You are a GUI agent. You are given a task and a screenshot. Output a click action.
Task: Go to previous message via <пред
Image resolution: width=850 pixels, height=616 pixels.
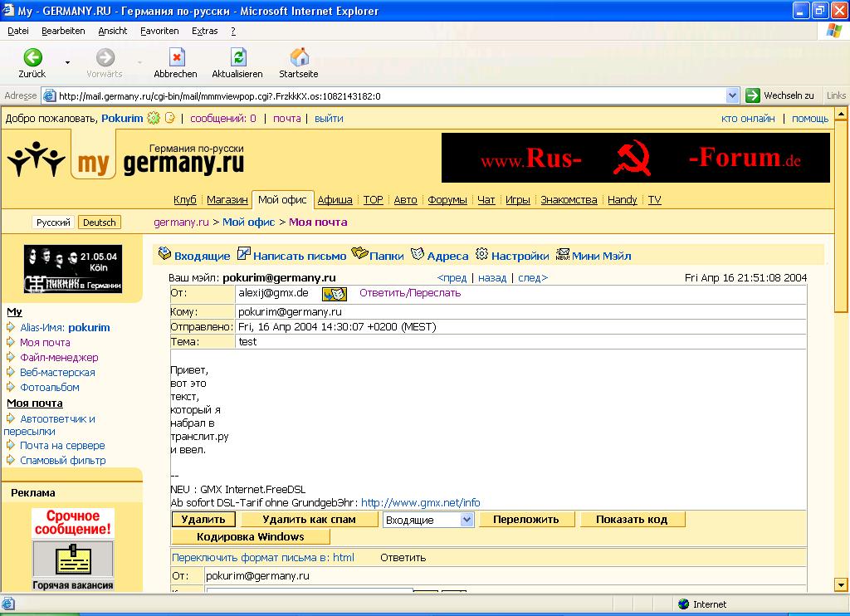coord(452,277)
